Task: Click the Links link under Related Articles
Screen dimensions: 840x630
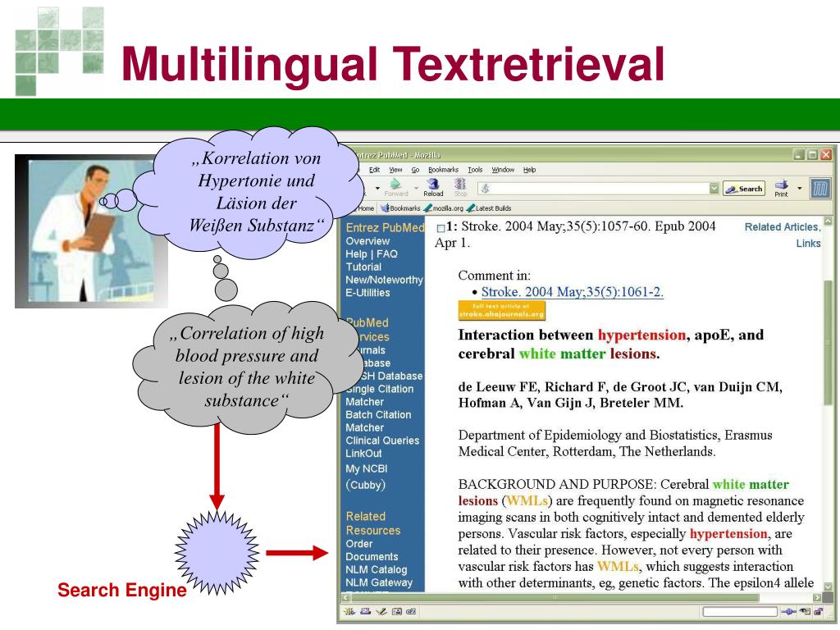Action: (x=808, y=243)
